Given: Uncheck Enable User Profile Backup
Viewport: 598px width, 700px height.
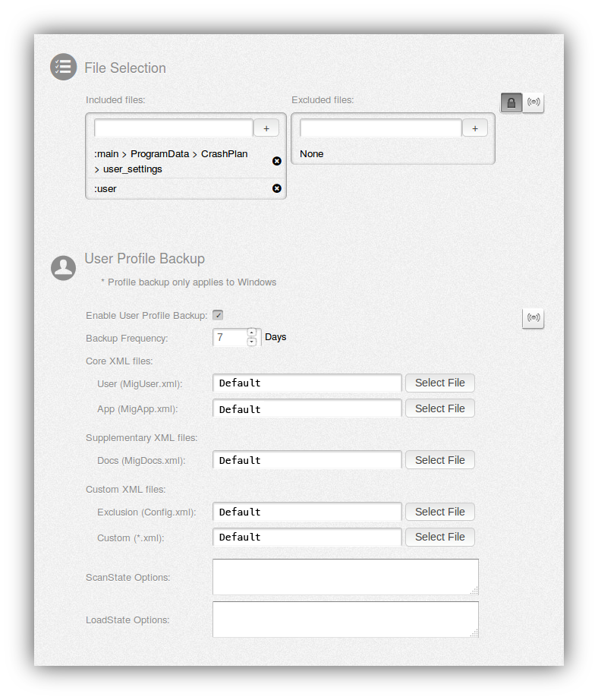Looking at the screenshot, I should click(x=218, y=315).
